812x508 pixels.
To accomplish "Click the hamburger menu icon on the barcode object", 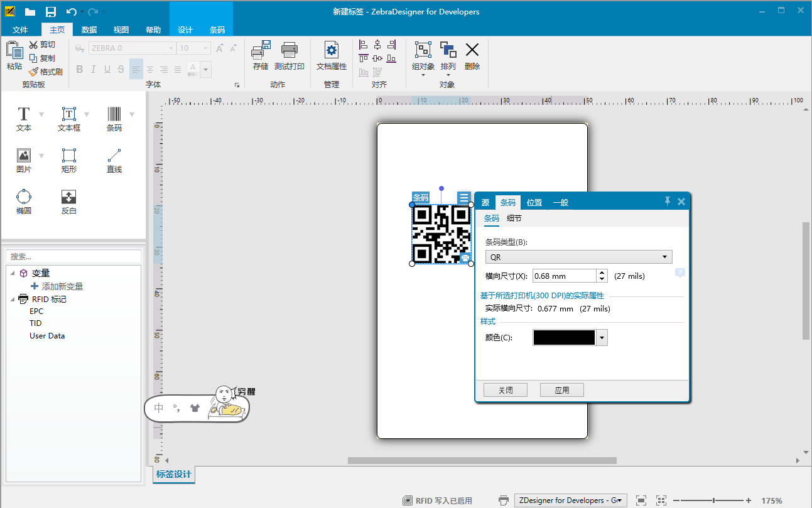I will tap(464, 198).
